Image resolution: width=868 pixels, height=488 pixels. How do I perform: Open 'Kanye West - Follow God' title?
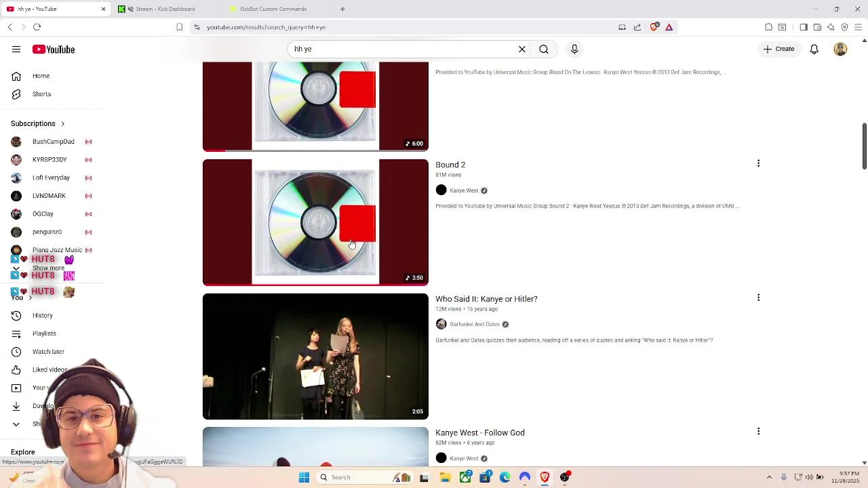(480, 432)
